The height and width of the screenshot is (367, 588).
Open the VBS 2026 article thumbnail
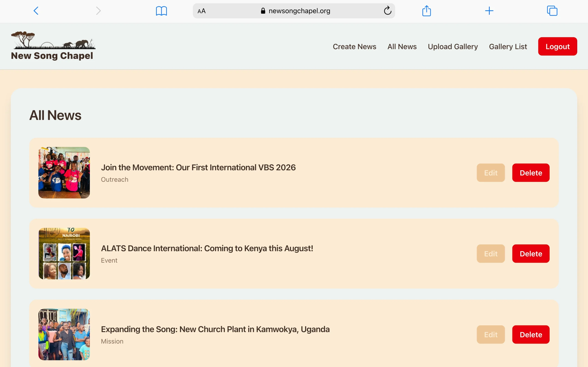[x=64, y=173]
